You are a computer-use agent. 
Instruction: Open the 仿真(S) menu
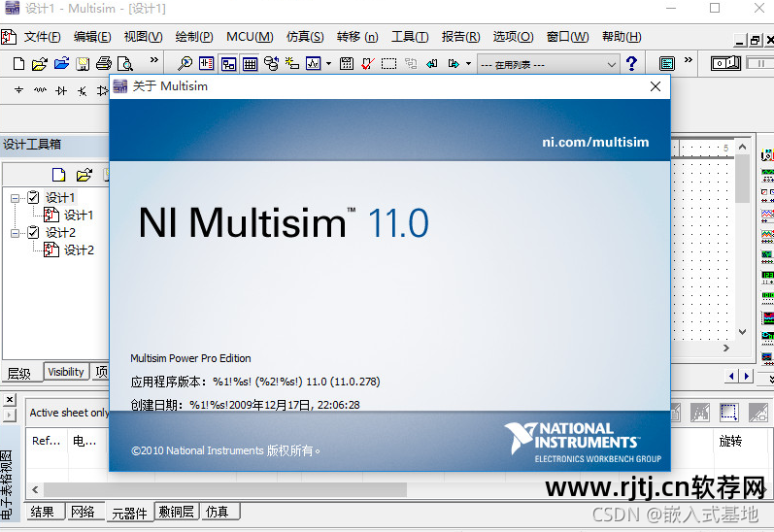305,37
